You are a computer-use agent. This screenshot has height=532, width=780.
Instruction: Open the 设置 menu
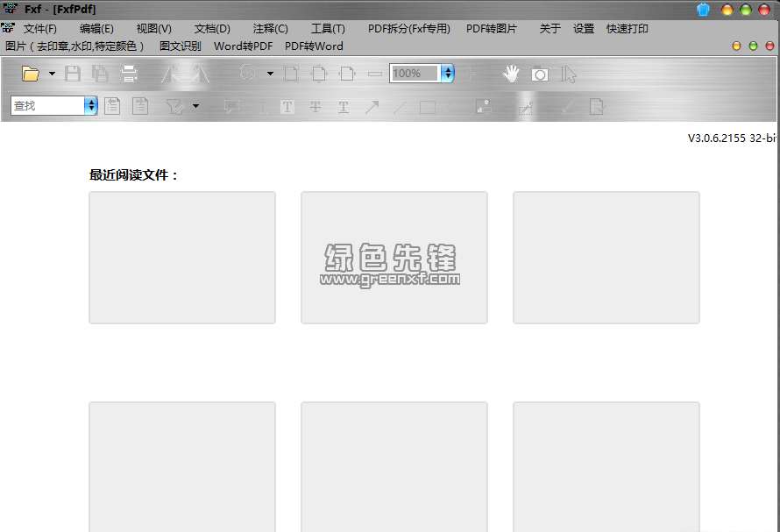click(x=584, y=29)
